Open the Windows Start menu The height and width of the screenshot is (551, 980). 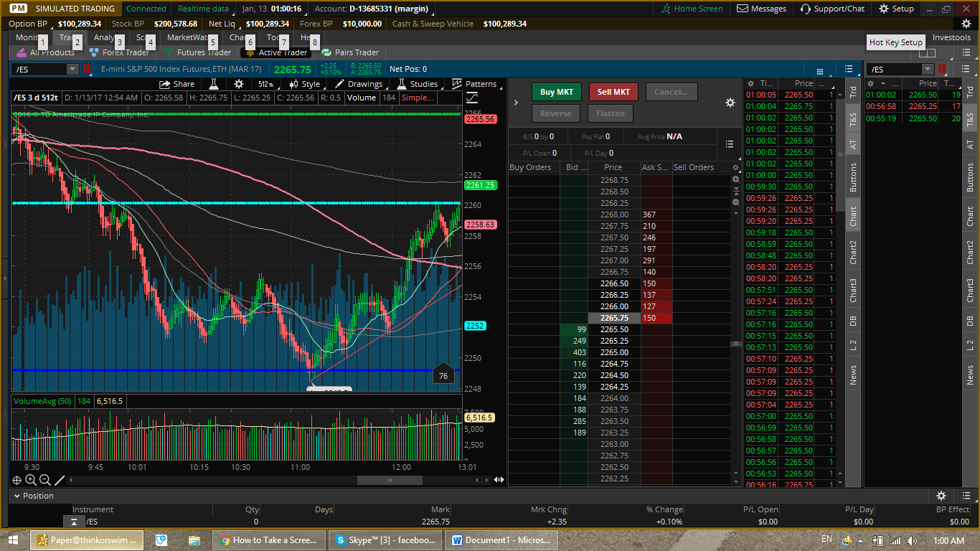tap(14, 540)
